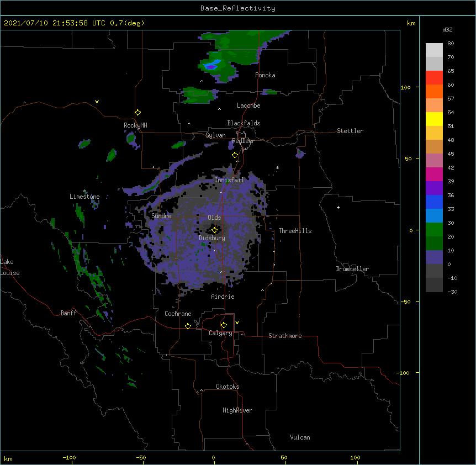Select the Lacombe city label
The width and height of the screenshot is (476, 465).
pyautogui.click(x=248, y=105)
